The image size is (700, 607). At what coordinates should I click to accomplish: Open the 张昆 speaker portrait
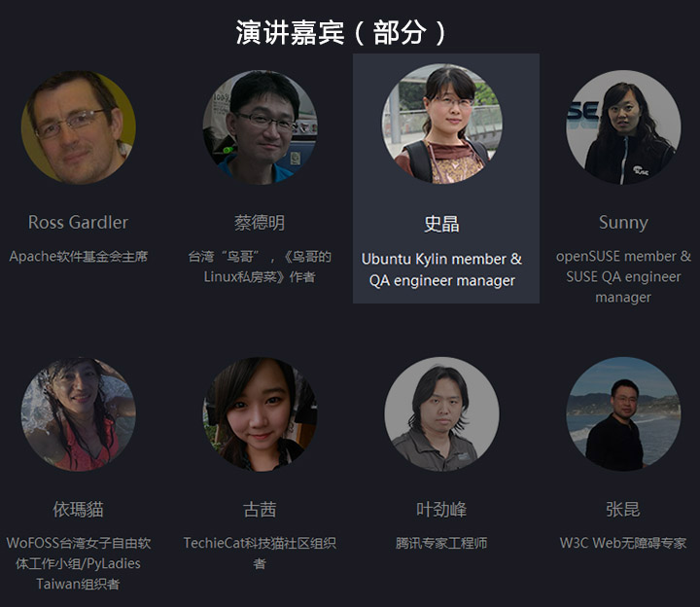[x=623, y=414]
